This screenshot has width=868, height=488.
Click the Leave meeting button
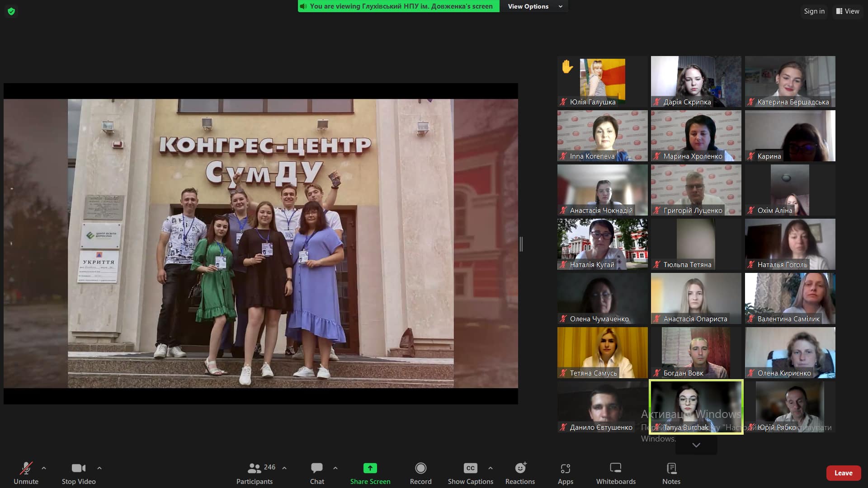[x=843, y=473]
